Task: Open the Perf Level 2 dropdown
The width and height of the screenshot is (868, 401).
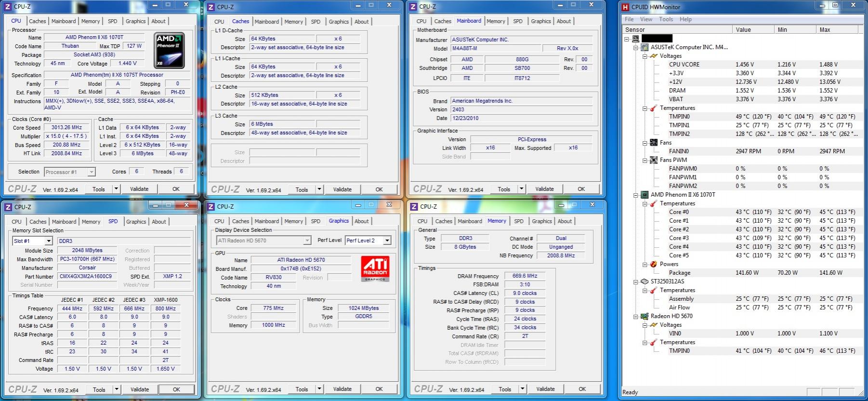Action: coord(387,241)
